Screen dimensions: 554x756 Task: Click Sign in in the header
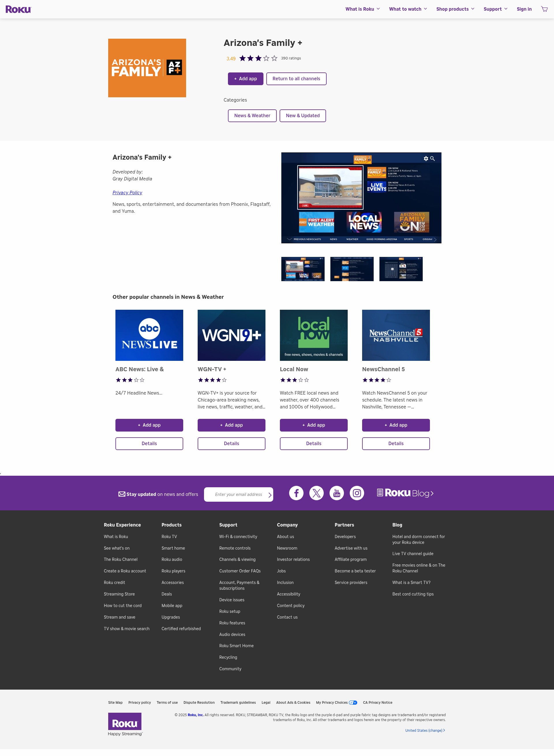[x=524, y=9]
